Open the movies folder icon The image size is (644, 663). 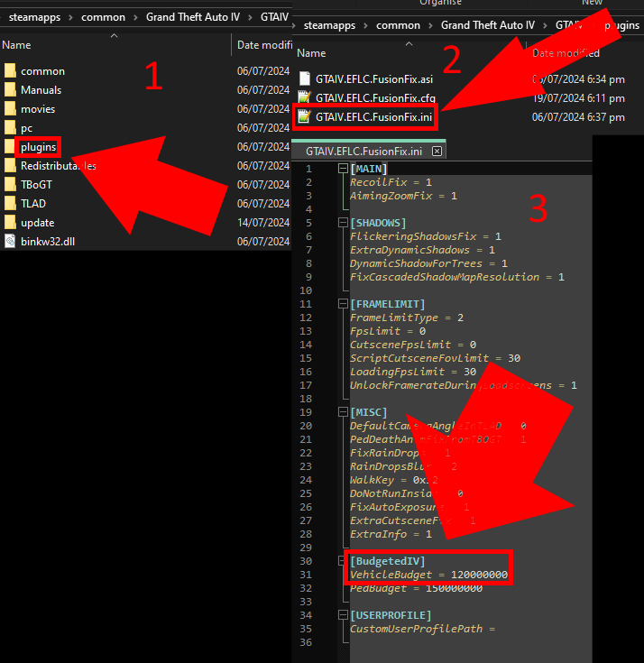(x=10, y=108)
